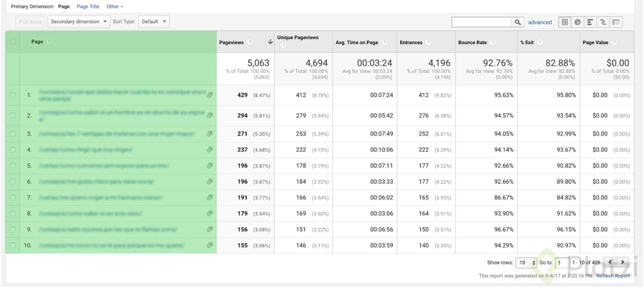This screenshot has height=287, width=644.
Task: Open help icon beside Page Value
Action: pyautogui.click(x=614, y=43)
